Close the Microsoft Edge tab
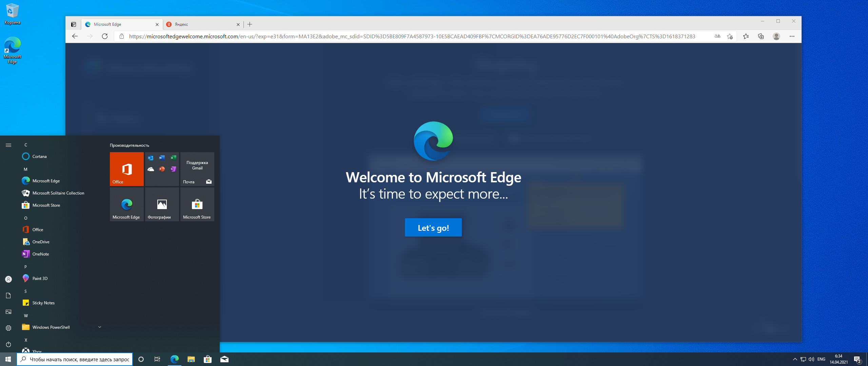 [x=157, y=24]
